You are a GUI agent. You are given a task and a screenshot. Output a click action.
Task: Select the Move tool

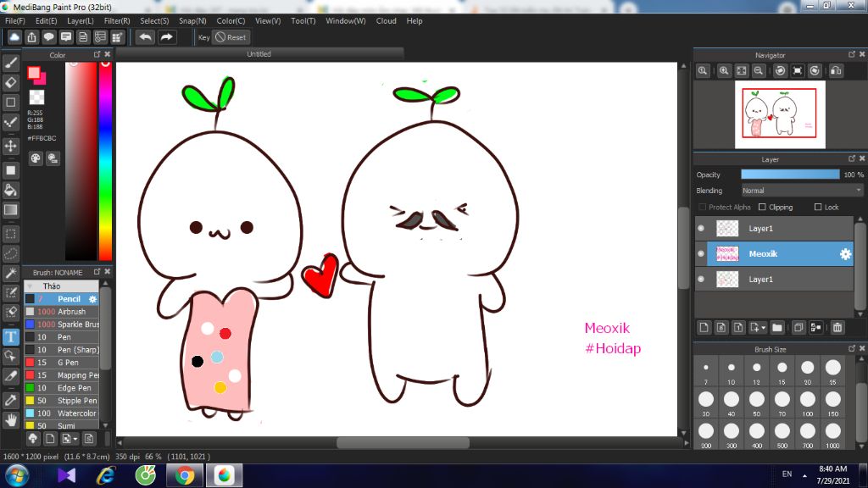pos(10,146)
